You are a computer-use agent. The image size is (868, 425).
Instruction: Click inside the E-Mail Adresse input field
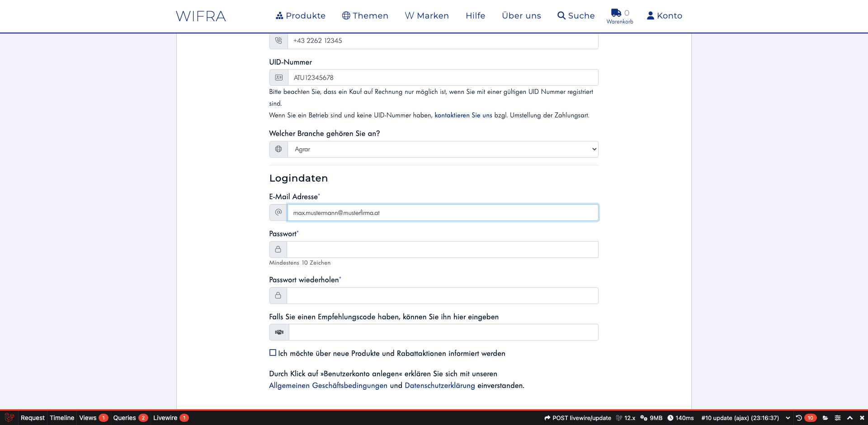pos(443,212)
